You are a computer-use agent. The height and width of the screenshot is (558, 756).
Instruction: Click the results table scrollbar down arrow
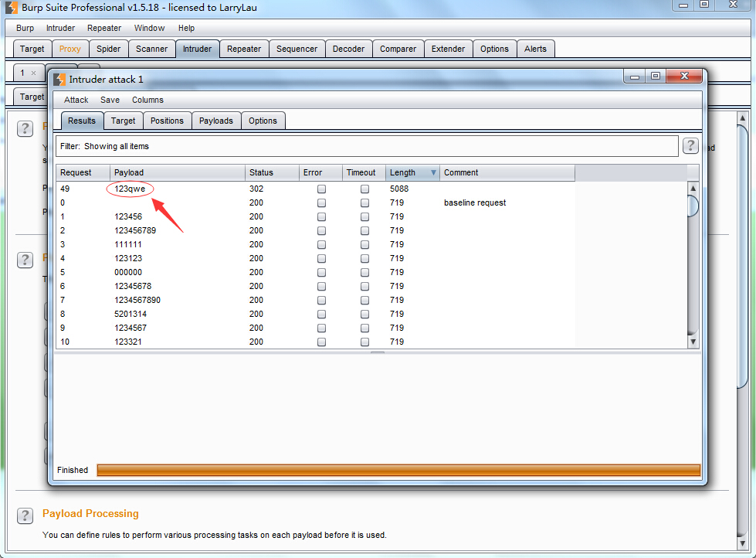693,342
